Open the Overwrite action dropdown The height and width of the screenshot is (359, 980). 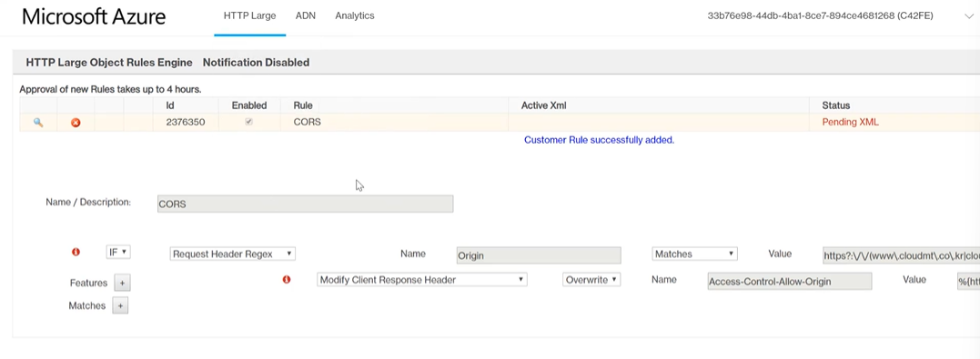pyautogui.click(x=591, y=280)
